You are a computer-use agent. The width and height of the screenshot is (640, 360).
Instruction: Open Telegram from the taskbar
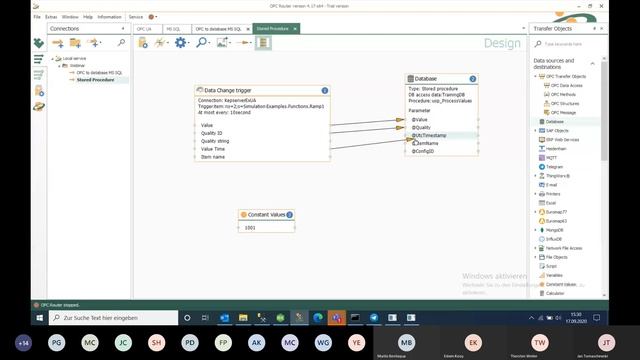(x=374, y=318)
